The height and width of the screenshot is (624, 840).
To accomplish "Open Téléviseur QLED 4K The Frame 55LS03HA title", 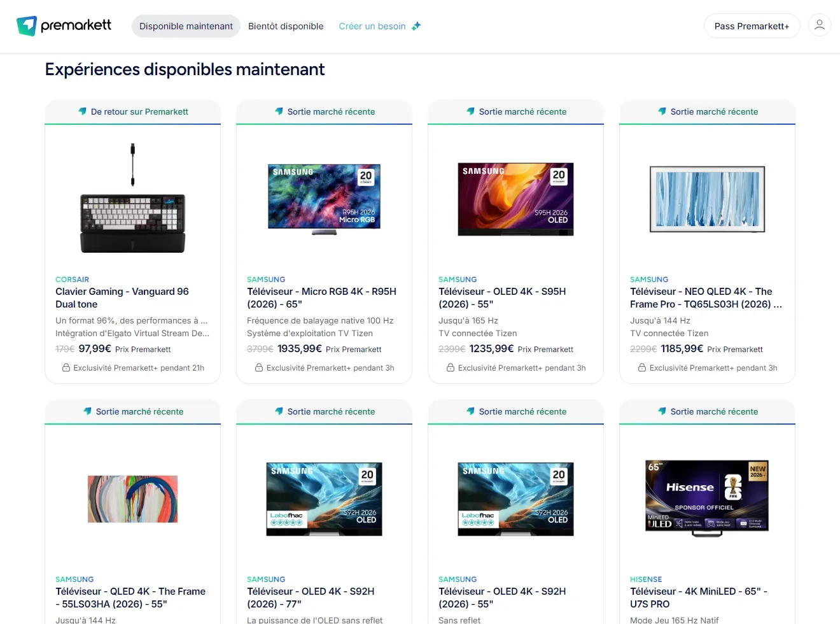I will pyautogui.click(x=130, y=598).
